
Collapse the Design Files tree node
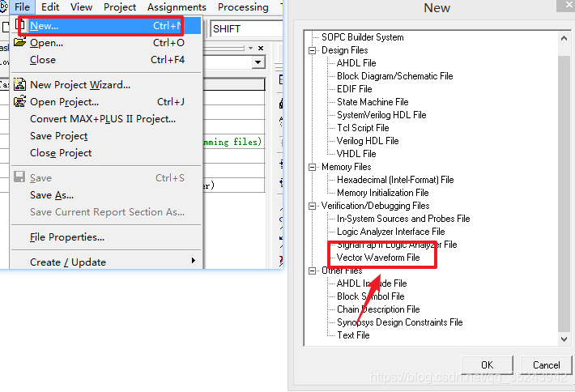pos(312,50)
